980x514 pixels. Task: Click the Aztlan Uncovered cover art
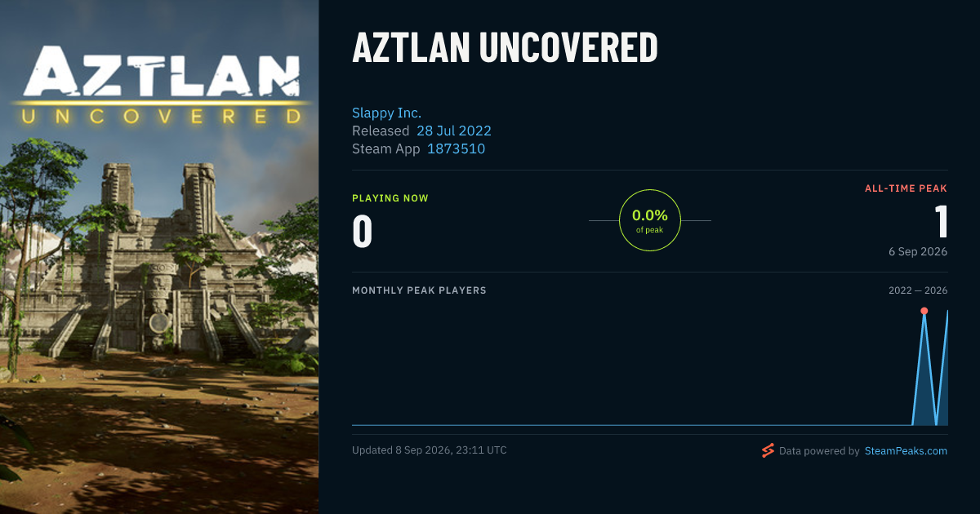(159, 257)
